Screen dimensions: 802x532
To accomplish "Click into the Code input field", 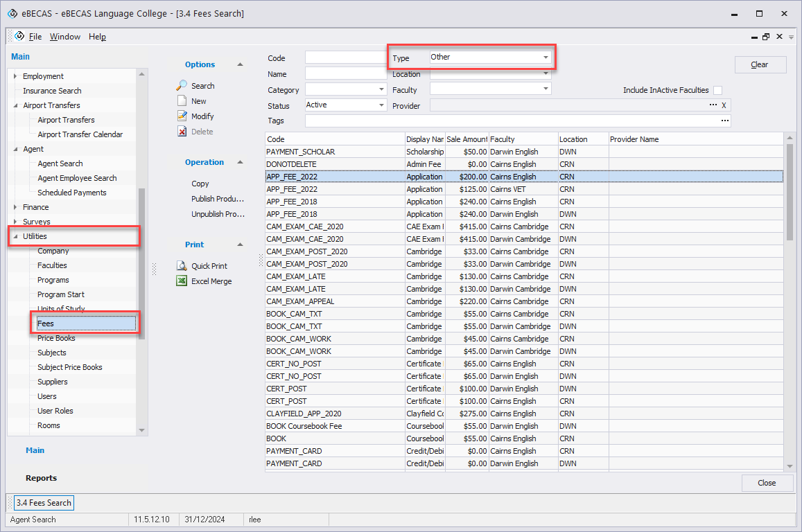I will point(345,57).
